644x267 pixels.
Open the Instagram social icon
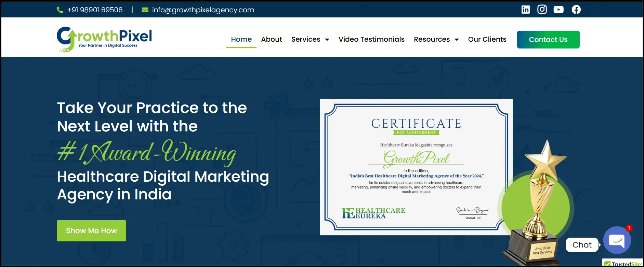[542, 10]
